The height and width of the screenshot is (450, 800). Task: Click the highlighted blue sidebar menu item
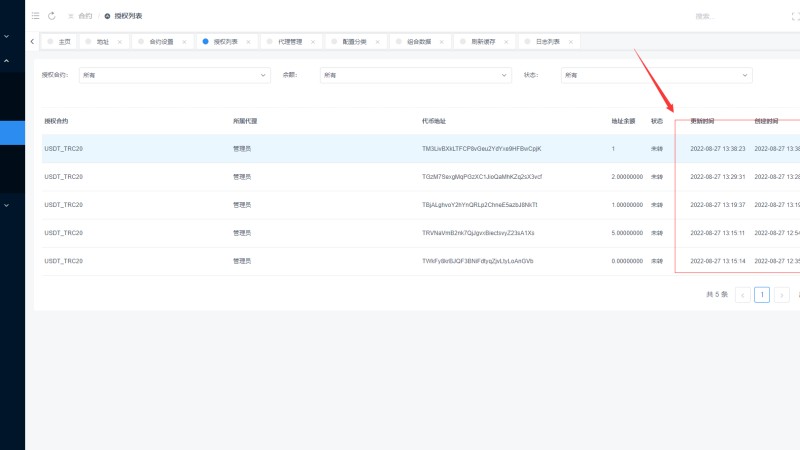[12, 133]
